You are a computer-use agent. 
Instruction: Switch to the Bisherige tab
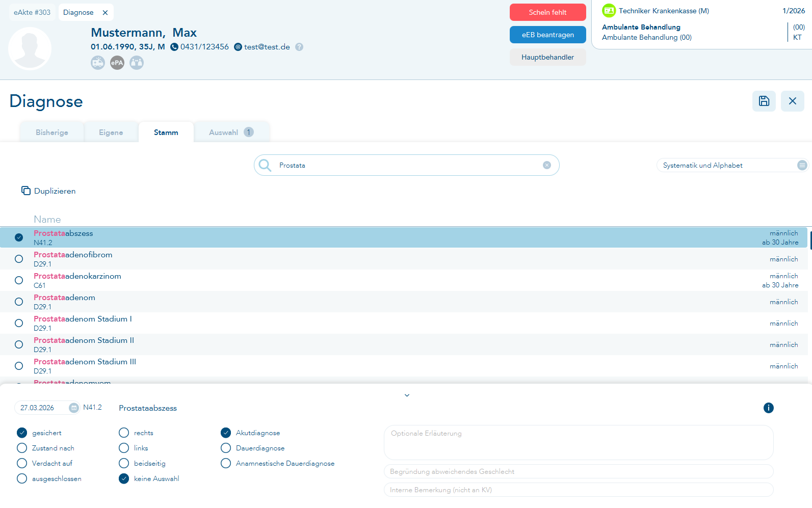click(52, 132)
